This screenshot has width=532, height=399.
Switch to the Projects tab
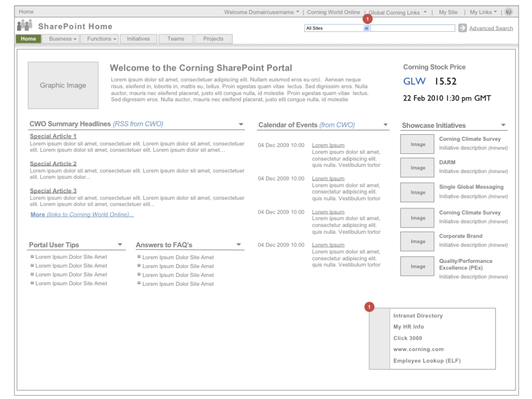(x=214, y=38)
